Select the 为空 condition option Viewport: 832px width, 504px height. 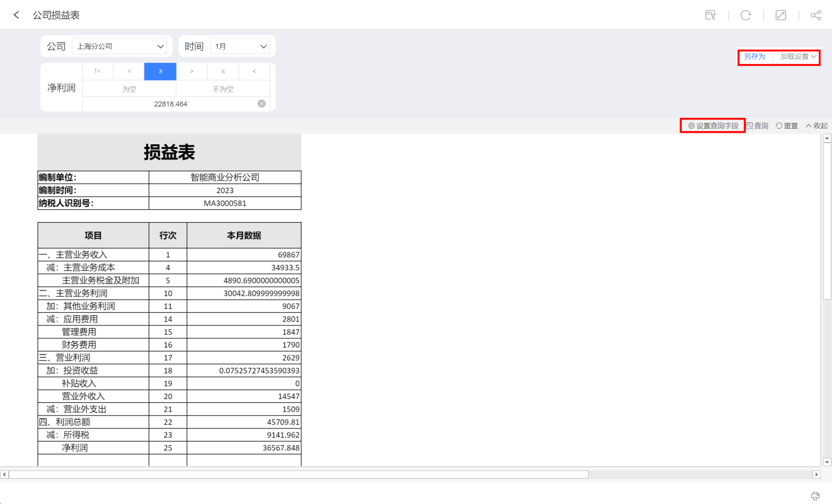click(x=129, y=89)
